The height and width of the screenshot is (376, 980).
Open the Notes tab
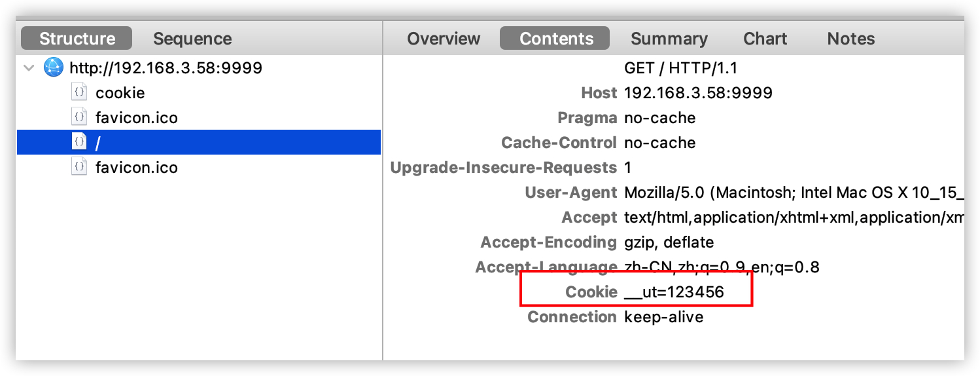click(850, 39)
